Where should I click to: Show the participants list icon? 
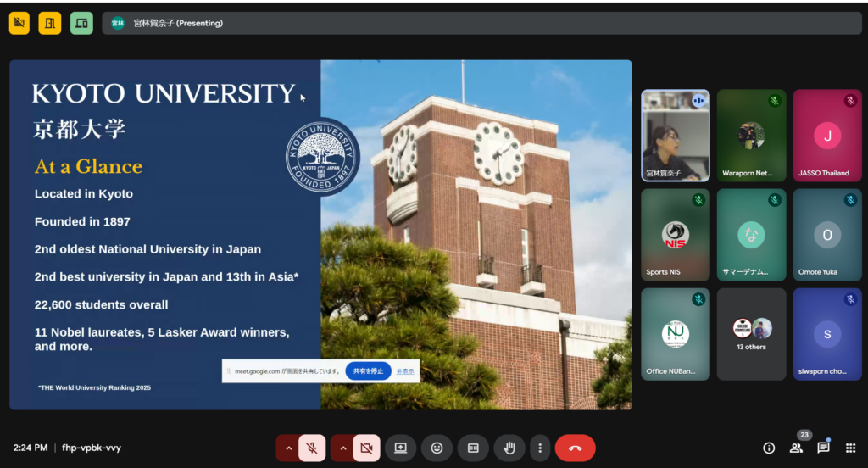click(796, 448)
